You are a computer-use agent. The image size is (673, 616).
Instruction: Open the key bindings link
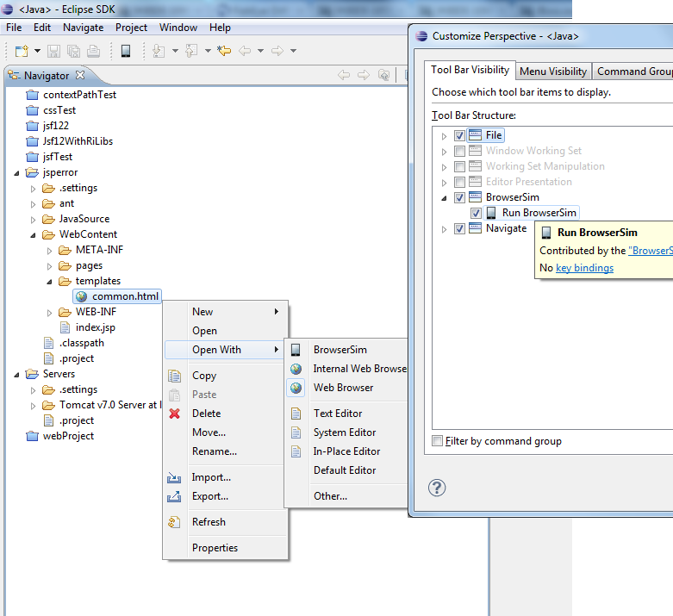584,268
